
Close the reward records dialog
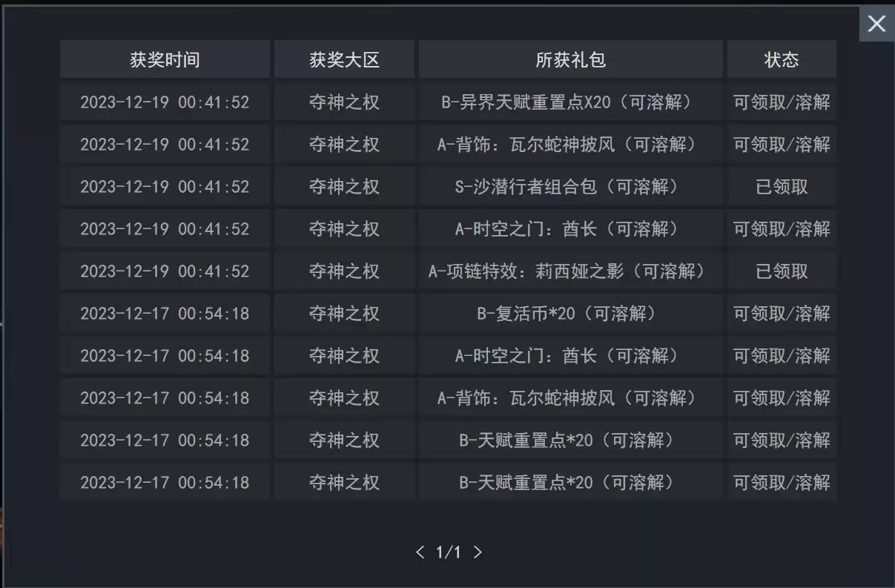click(876, 24)
